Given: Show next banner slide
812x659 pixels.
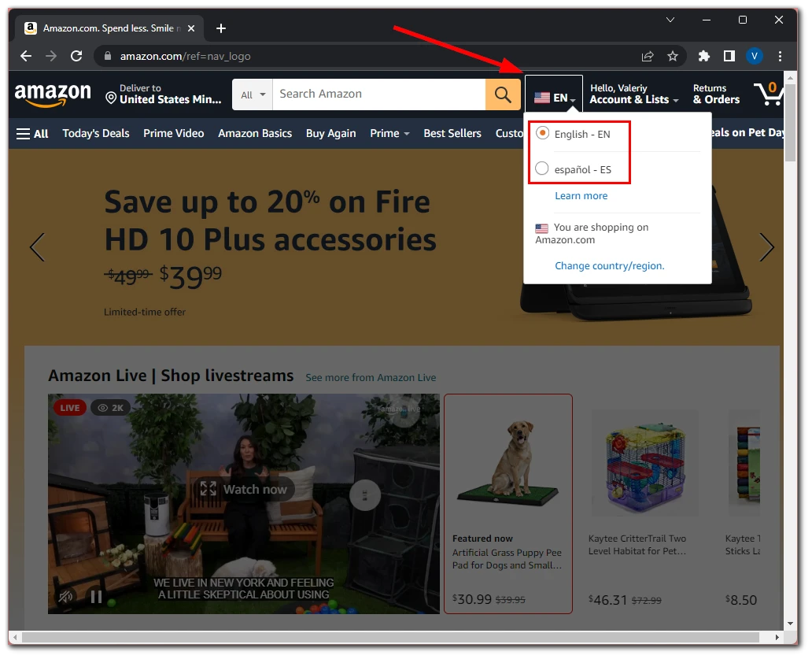Looking at the screenshot, I should (767, 247).
